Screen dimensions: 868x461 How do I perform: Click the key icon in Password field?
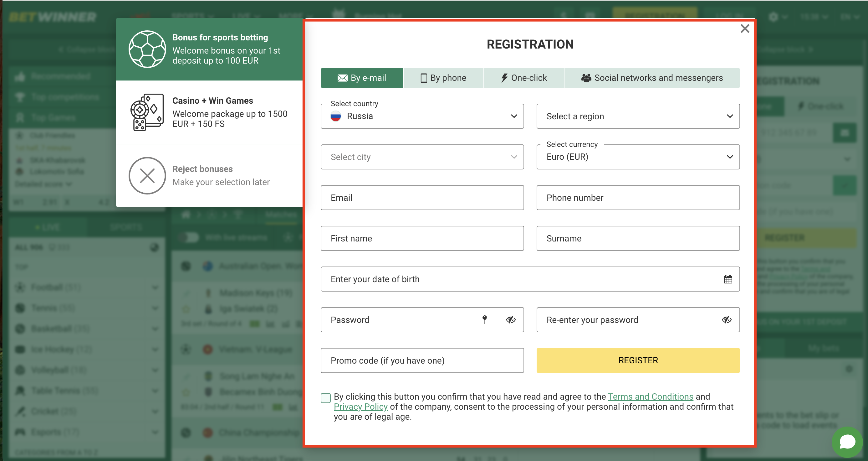pyautogui.click(x=485, y=320)
